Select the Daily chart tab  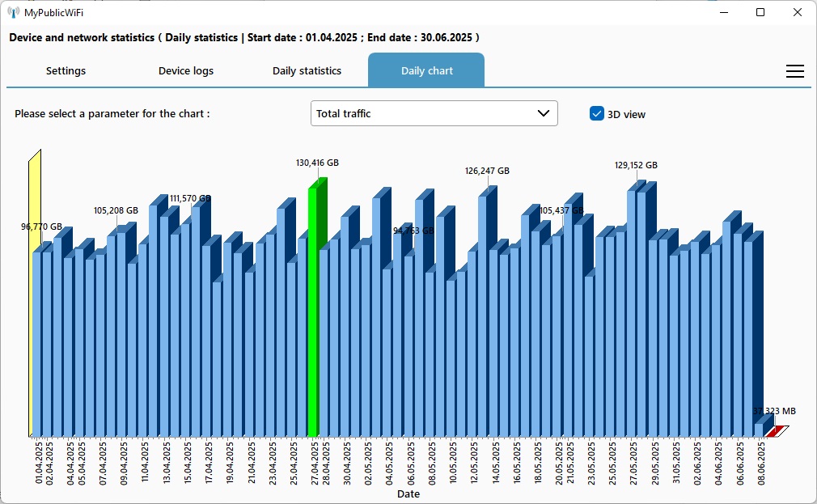click(426, 71)
